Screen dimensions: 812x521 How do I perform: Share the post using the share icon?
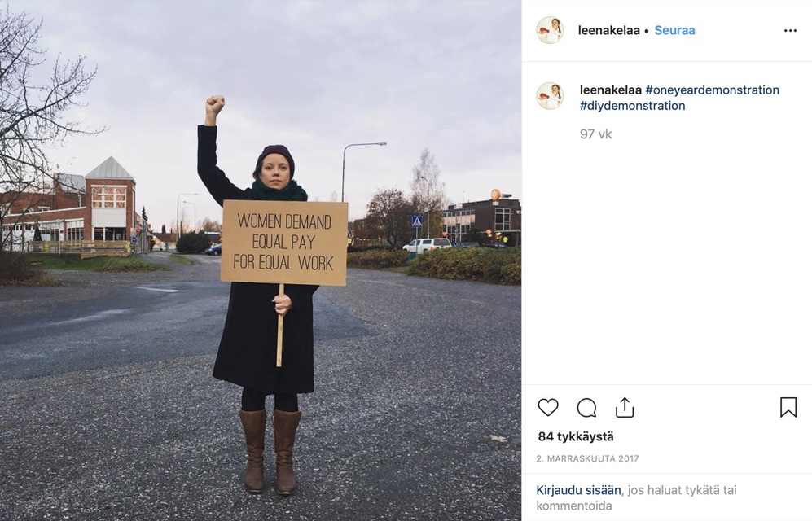coord(625,407)
